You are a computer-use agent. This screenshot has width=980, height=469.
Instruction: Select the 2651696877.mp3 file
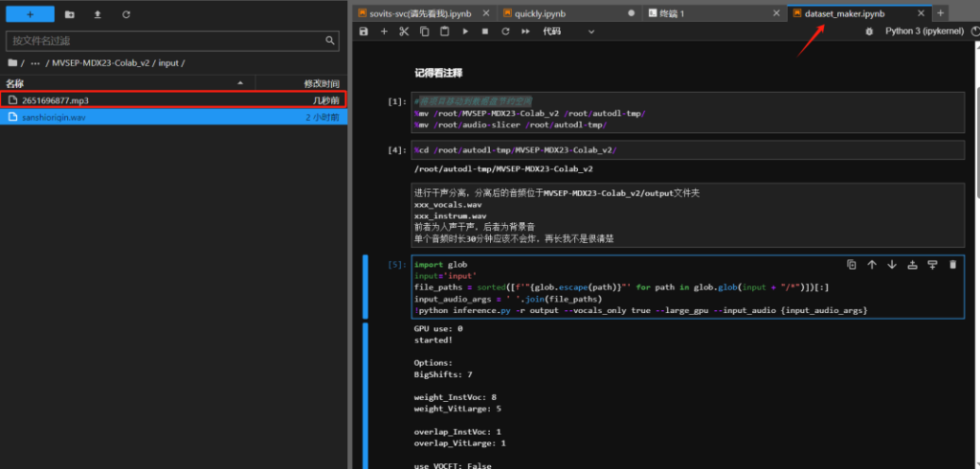pos(55,100)
